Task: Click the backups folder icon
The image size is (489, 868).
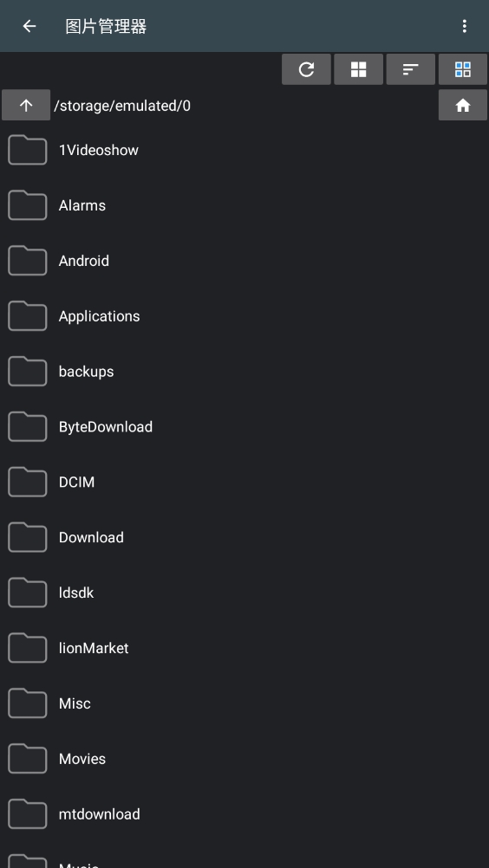Action: coord(27,371)
